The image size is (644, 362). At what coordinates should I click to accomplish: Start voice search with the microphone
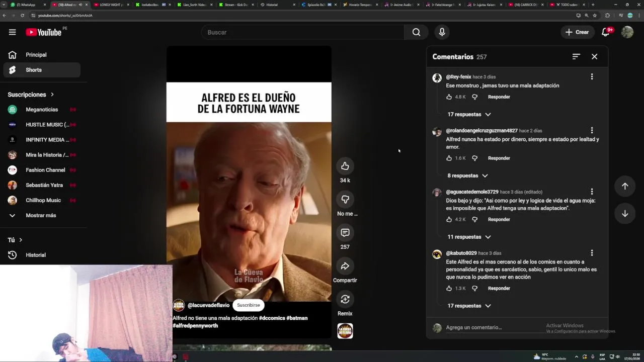(442, 32)
